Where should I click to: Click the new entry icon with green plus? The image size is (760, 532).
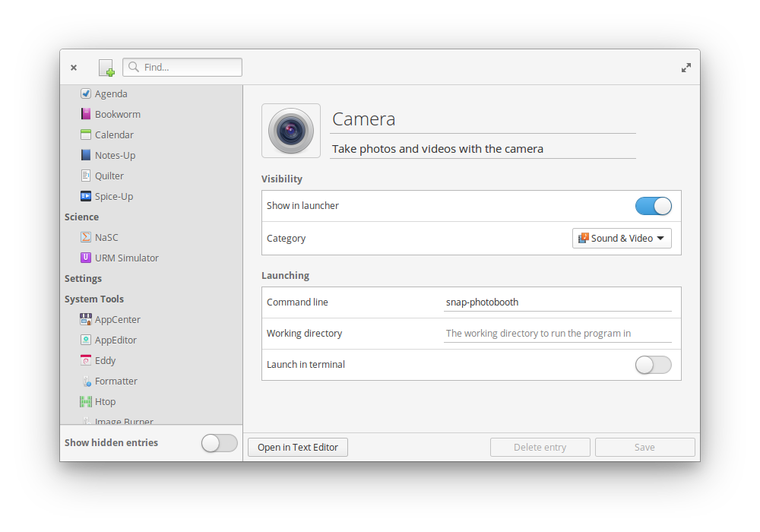106,68
